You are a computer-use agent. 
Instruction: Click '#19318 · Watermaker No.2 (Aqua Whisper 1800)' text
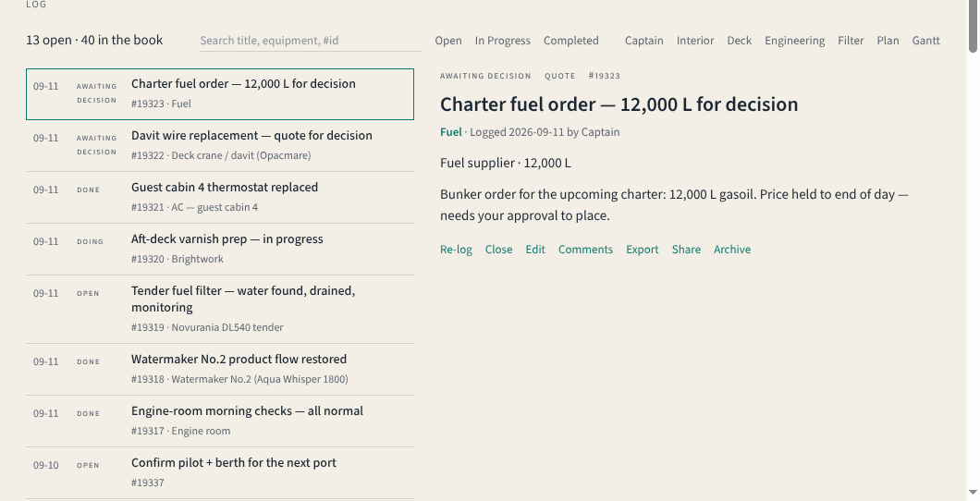click(239, 379)
